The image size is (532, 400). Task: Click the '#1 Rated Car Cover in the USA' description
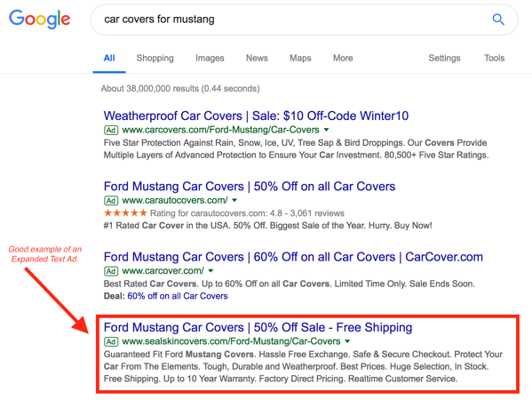(x=267, y=226)
